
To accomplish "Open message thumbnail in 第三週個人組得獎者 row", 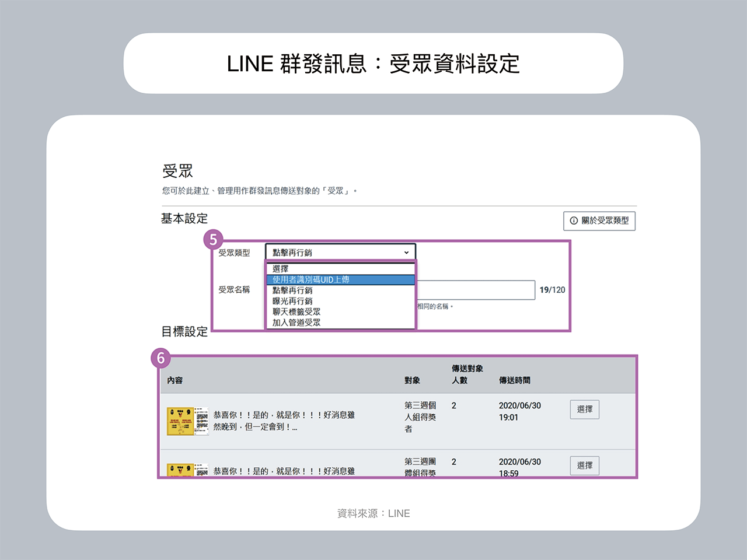I will 187,421.
